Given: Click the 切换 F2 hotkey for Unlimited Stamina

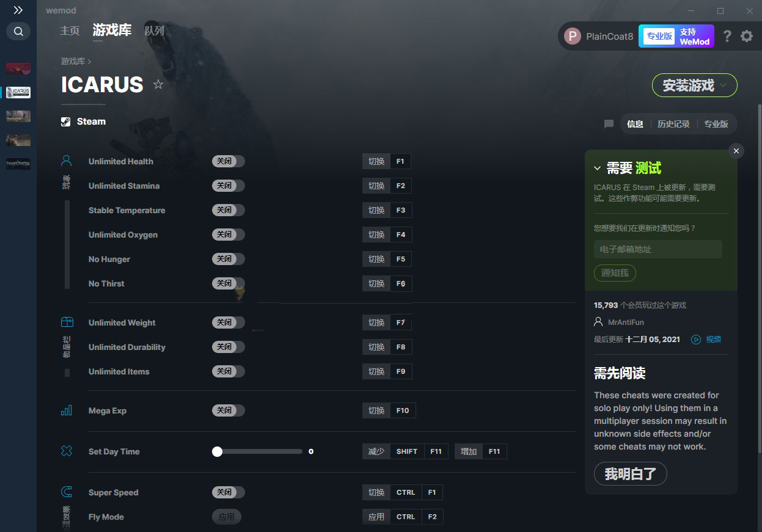Looking at the screenshot, I should (x=387, y=186).
